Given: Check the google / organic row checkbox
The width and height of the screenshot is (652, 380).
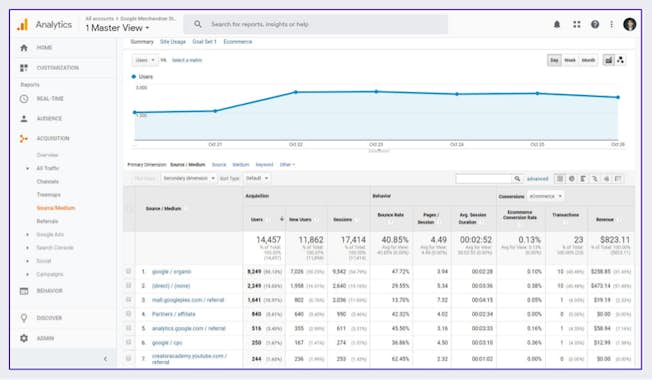Looking at the screenshot, I should coord(128,271).
